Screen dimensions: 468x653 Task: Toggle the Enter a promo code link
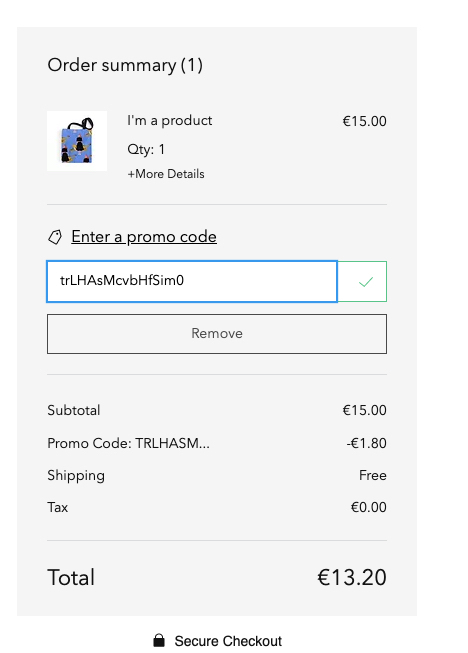[144, 237]
